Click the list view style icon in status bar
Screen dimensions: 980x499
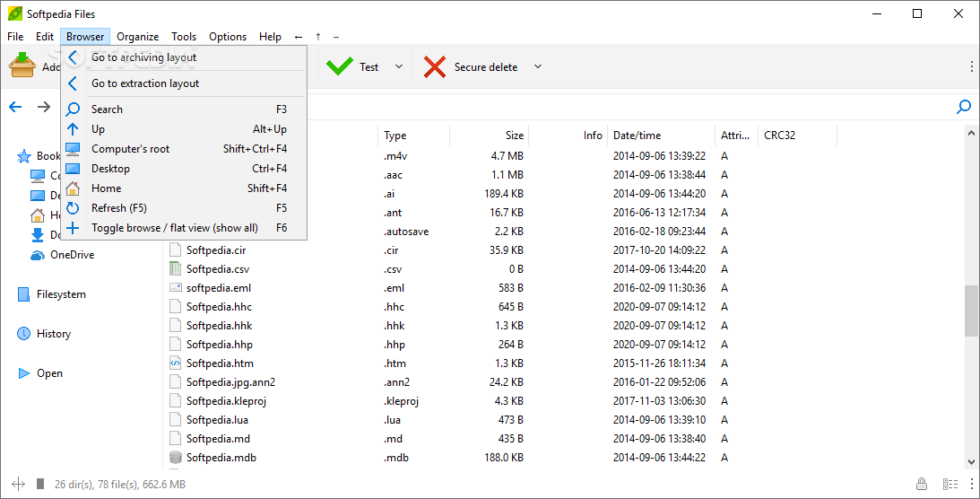(950, 484)
